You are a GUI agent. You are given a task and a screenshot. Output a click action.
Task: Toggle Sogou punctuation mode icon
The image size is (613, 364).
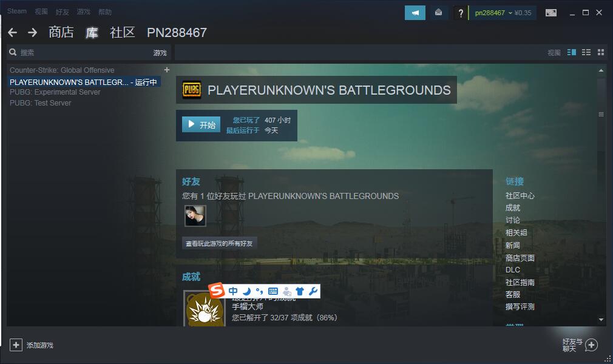tap(259, 291)
